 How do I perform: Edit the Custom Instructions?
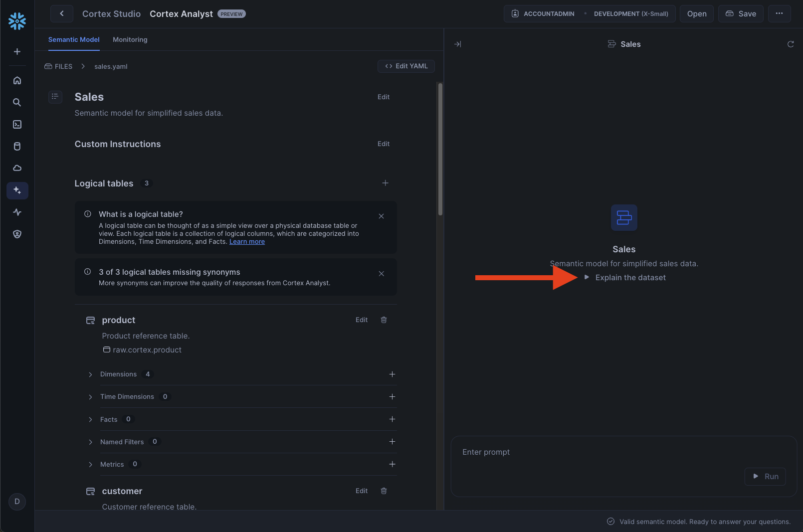[384, 144]
